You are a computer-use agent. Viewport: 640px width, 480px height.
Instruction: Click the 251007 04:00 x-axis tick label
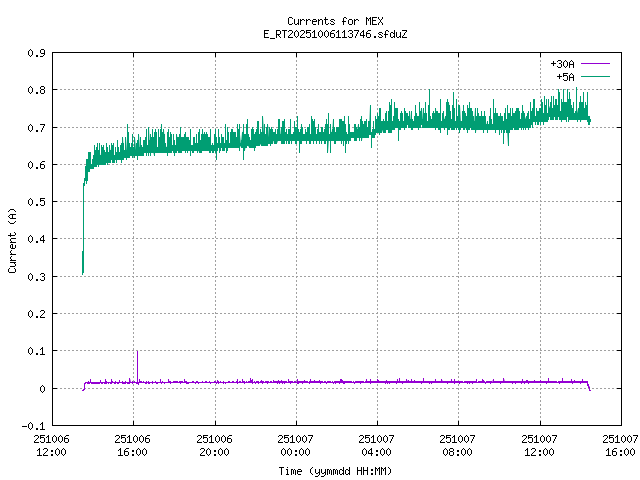pyautogui.click(x=377, y=445)
